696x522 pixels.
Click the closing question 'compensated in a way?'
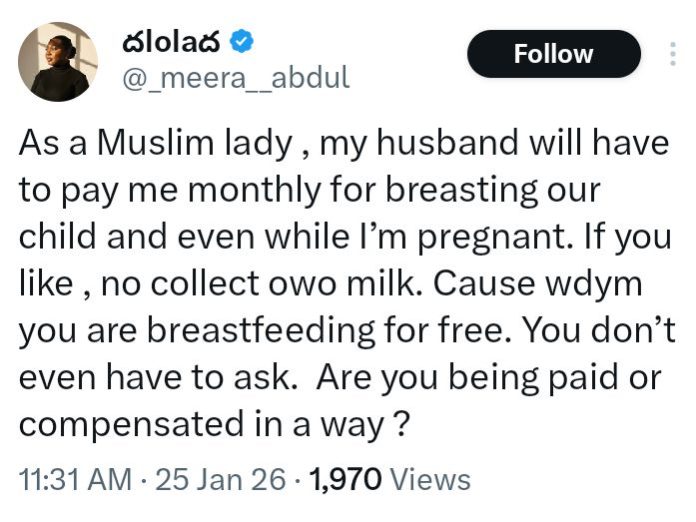click(215, 426)
